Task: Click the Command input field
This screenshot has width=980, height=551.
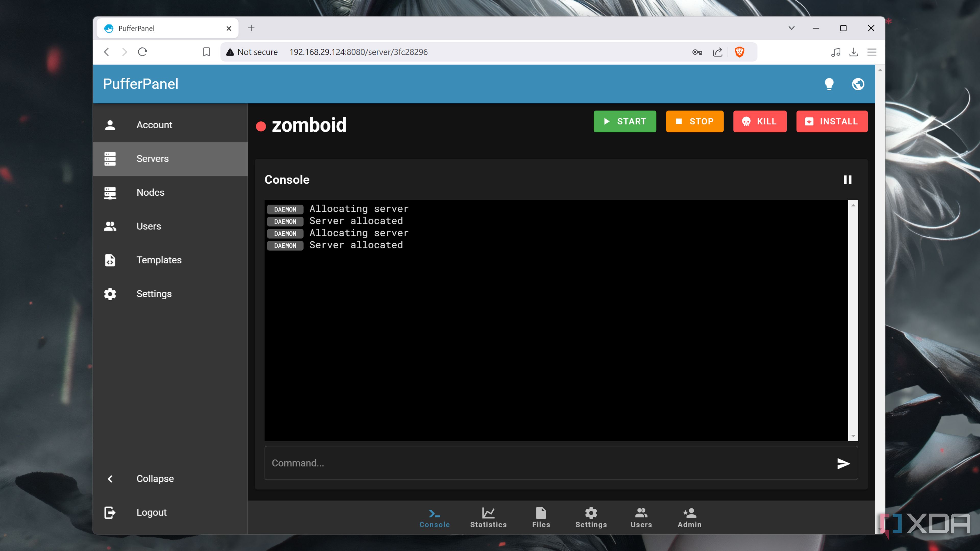Action: click(548, 463)
